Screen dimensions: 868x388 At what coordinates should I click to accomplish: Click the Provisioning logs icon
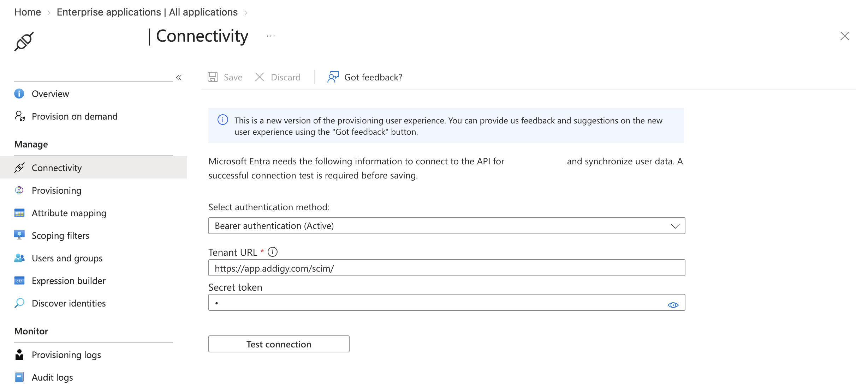tap(19, 354)
